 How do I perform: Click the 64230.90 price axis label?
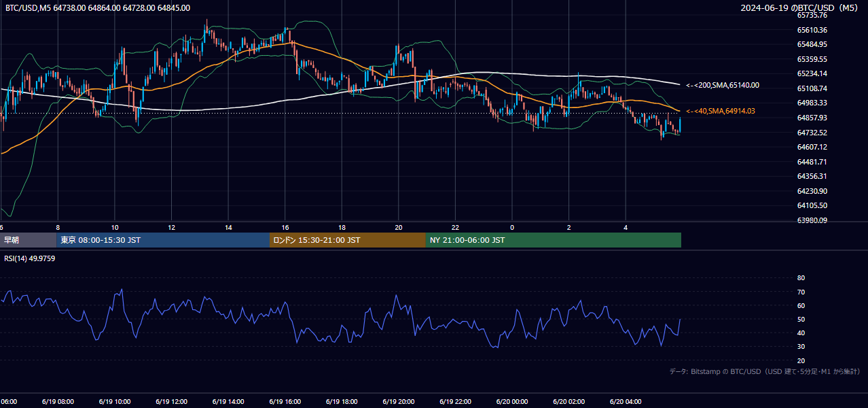point(812,191)
